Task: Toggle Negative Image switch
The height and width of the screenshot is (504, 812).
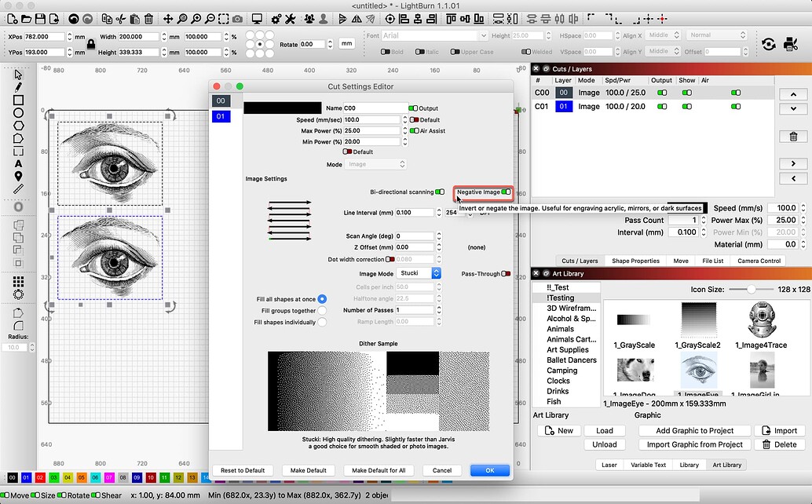Action: coord(506,192)
